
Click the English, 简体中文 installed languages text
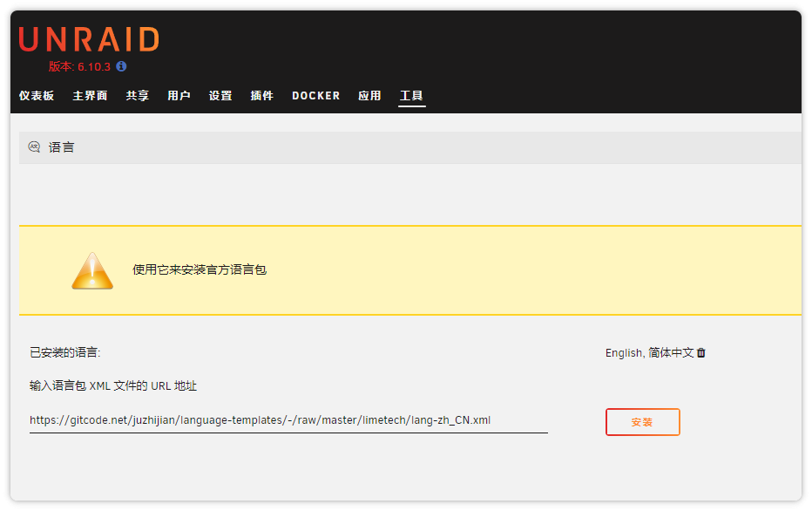649,353
